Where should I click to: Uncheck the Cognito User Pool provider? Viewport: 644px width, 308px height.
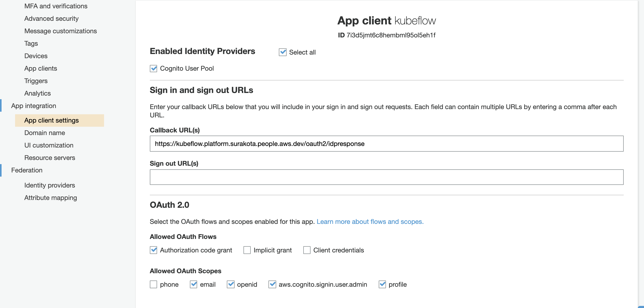point(153,69)
